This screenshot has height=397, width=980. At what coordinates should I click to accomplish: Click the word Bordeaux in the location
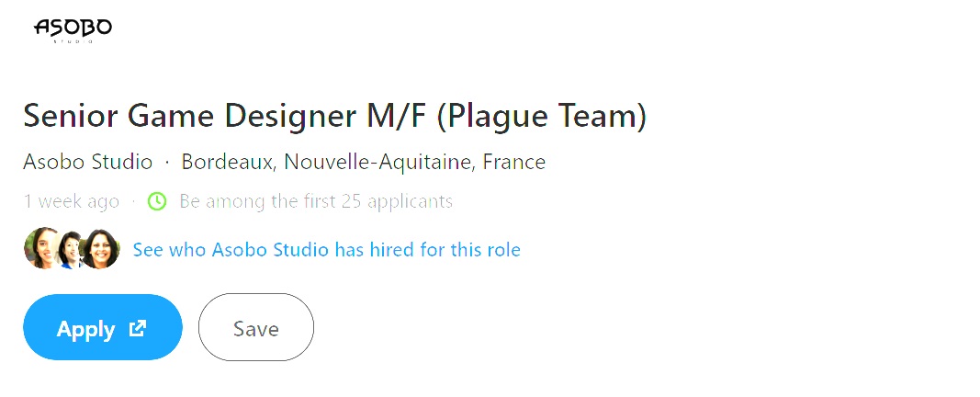click(228, 163)
